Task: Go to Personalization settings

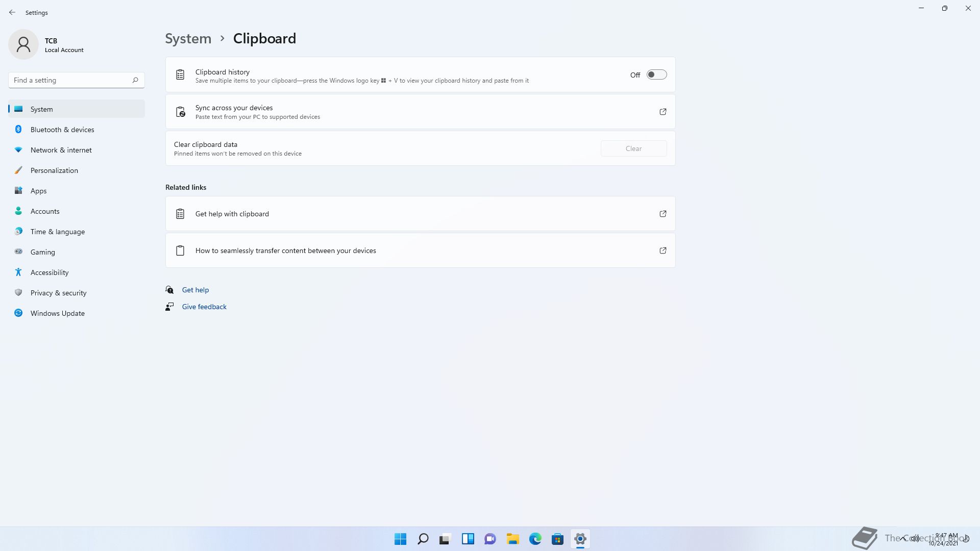Action: tap(54, 170)
